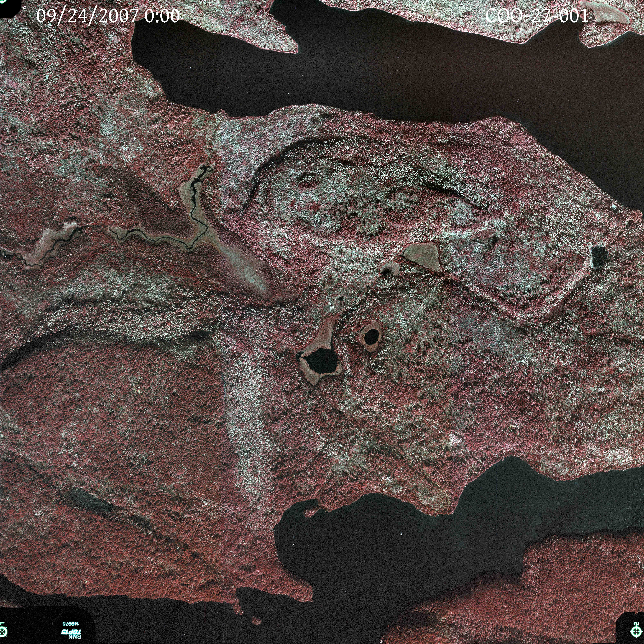Click the mirrored "149975" serial number
Viewport: 644px width, 644px height.
tap(71, 624)
